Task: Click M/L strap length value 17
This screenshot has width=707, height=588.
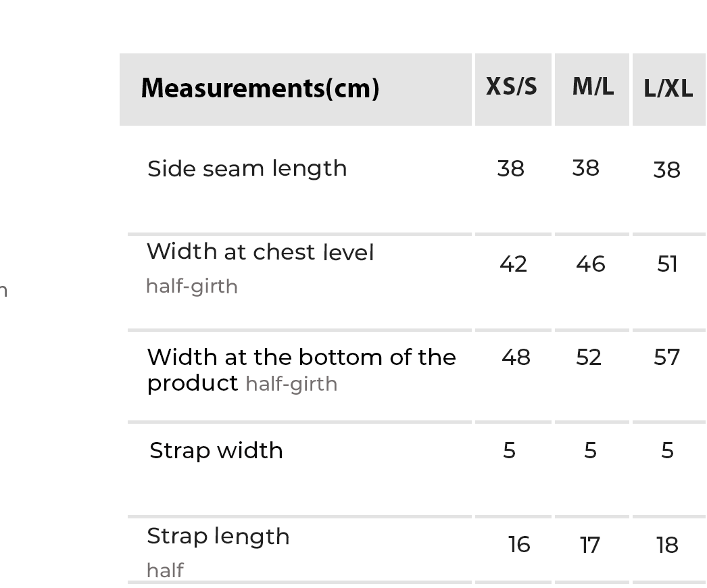Action: [x=590, y=545]
